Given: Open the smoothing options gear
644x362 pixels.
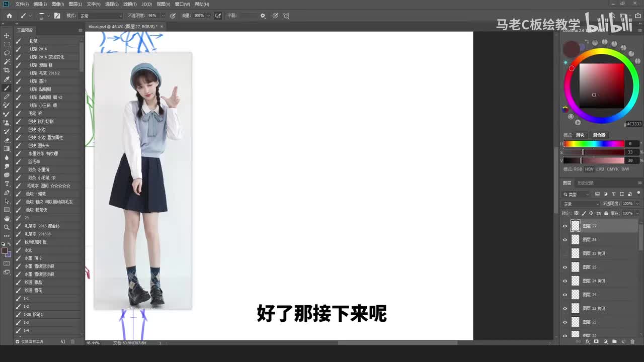Looking at the screenshot, I should (x=263, y=16).
